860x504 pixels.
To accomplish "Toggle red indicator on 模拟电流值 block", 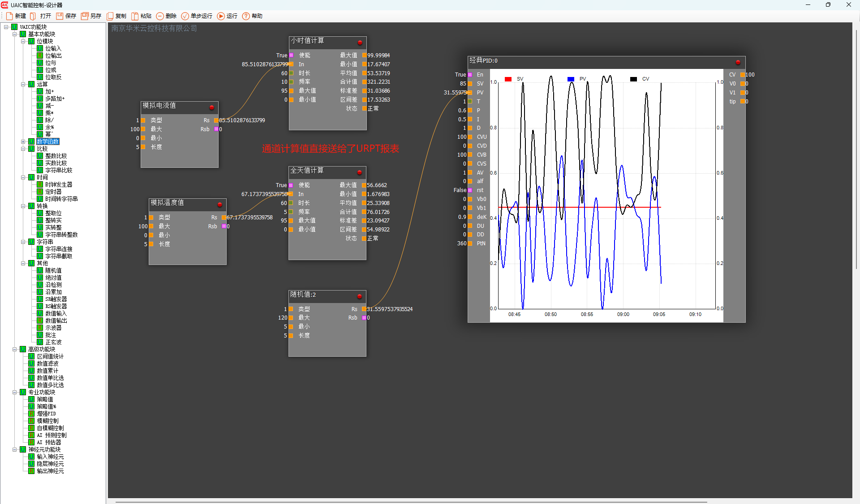I will (212, 107).
